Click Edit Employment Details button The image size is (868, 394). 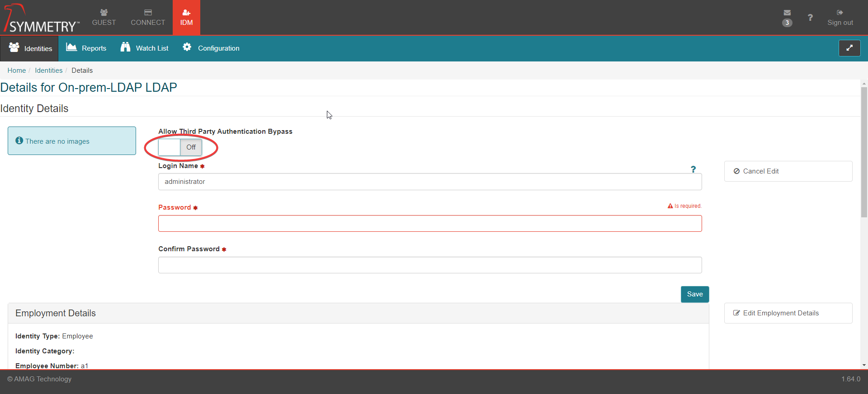coord(788,313)
